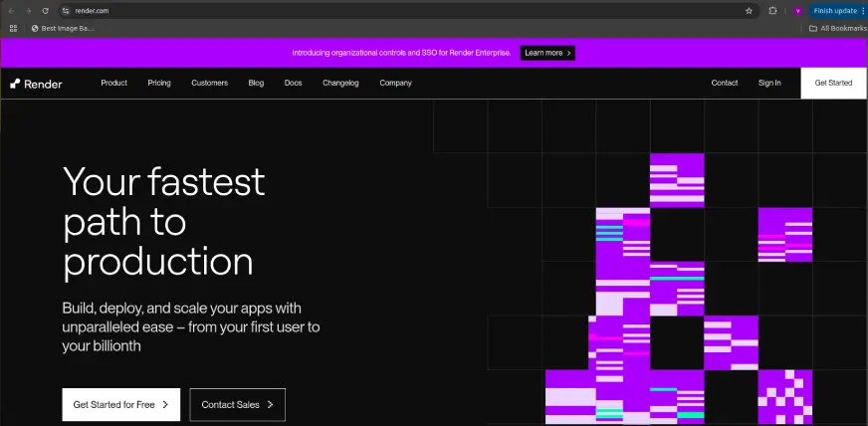
Task: Click Sign In
Action: click(x=770, y=83)
